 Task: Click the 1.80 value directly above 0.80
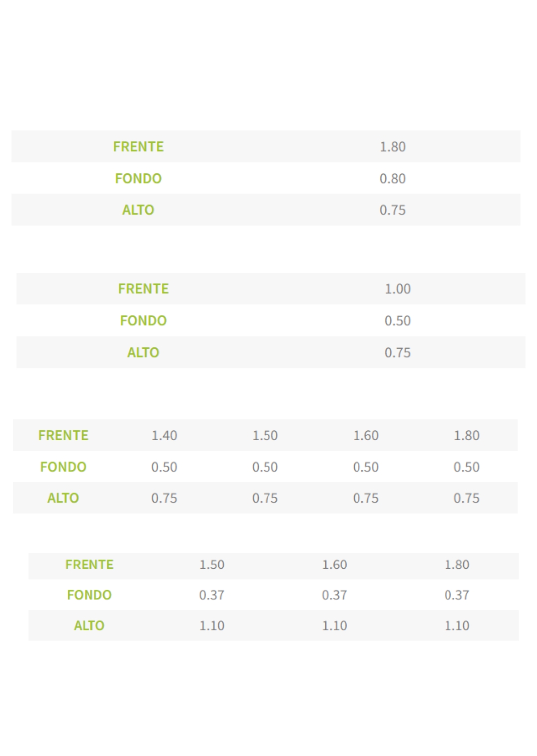pyautogui.click(x=392, y=147)
